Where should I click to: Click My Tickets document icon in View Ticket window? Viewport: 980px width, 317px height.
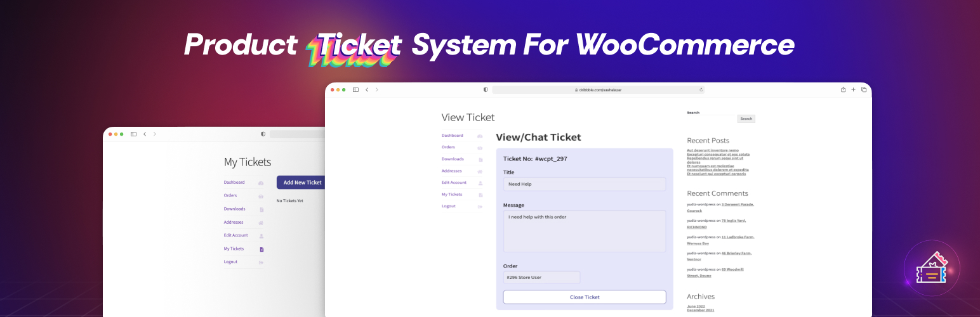click(480, 195)
